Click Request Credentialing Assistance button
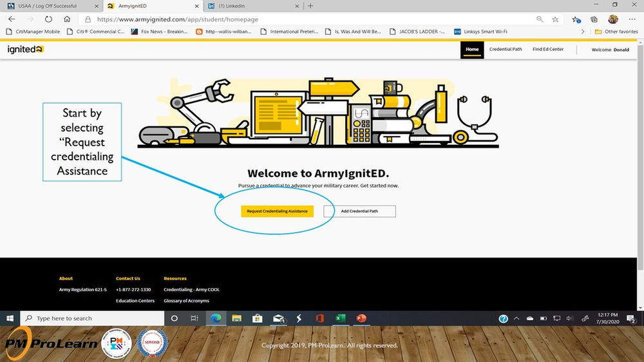 point(277,211)
